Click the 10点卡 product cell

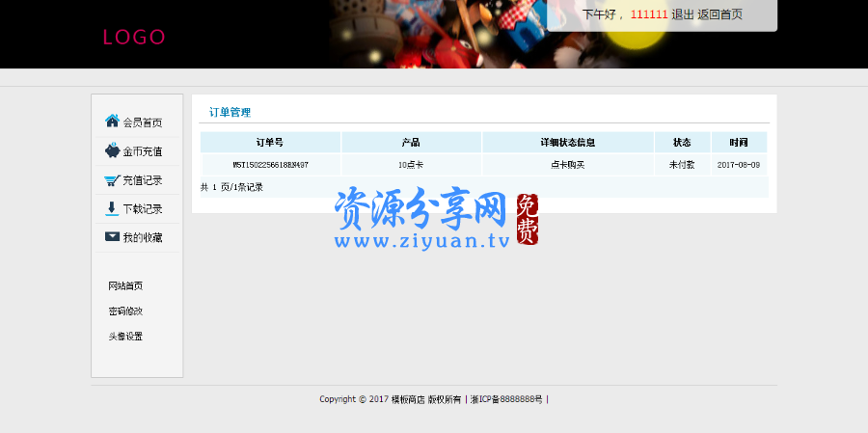(411, 165)
